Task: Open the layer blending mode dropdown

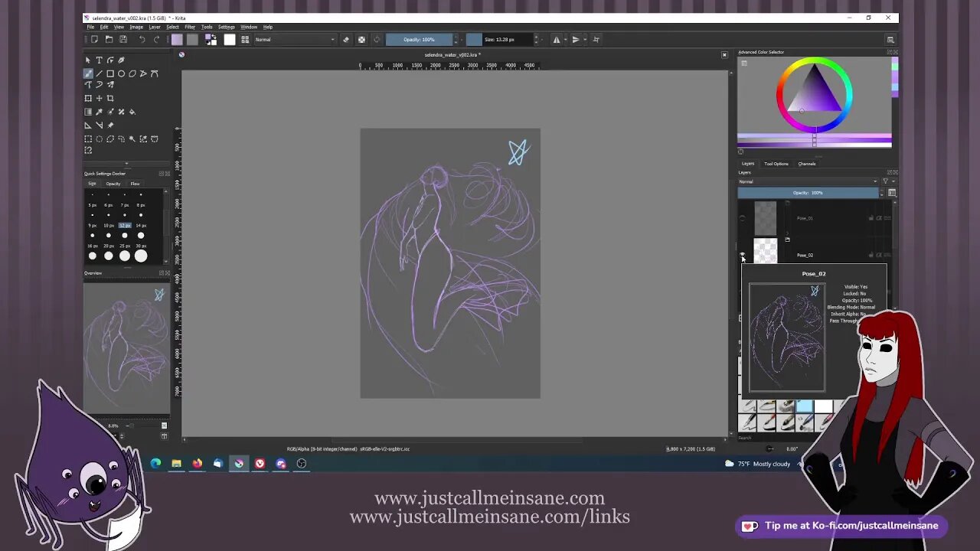Action: point(808,181)
